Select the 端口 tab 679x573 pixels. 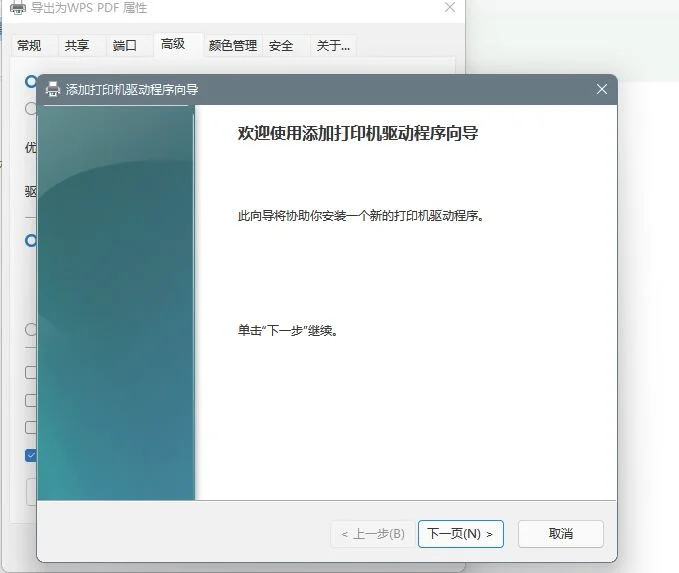125,46
